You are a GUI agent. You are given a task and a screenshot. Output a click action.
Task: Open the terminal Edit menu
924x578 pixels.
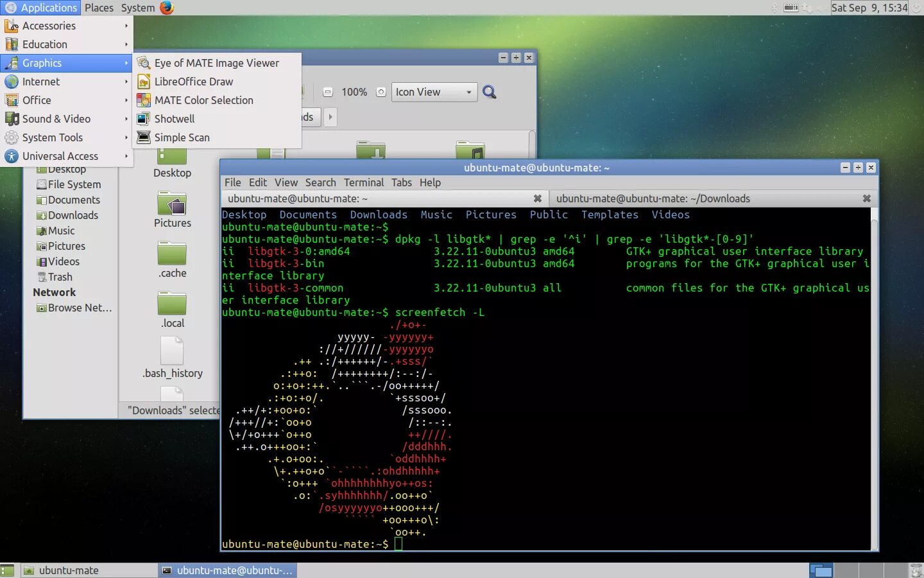click(258, 182)
